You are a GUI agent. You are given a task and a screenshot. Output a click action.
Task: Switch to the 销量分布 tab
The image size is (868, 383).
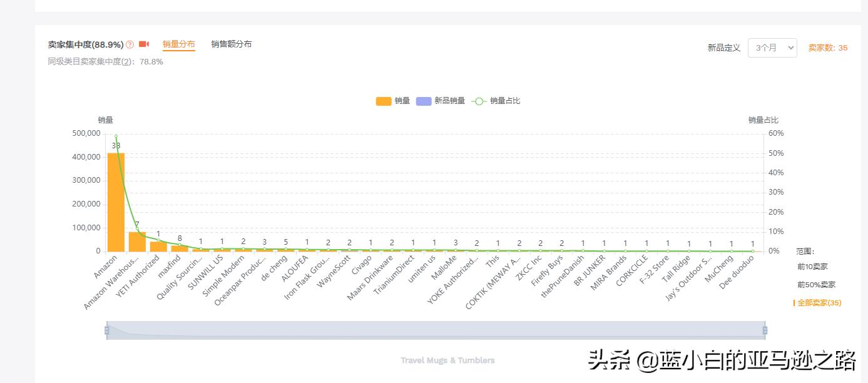click(178, 44)
